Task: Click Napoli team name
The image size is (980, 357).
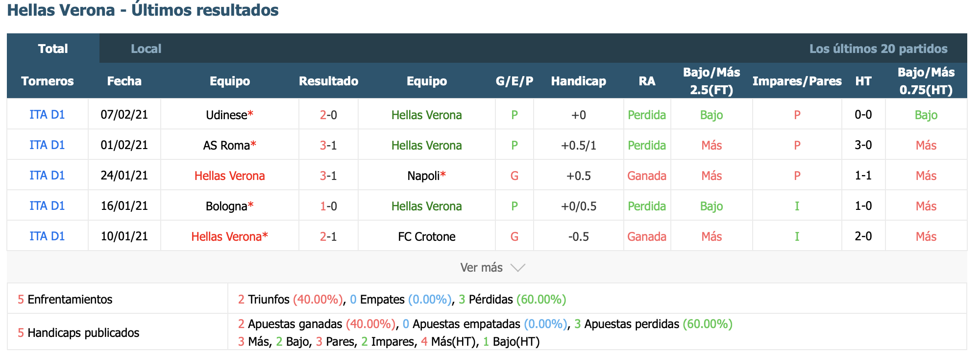Action: point(423,176)
